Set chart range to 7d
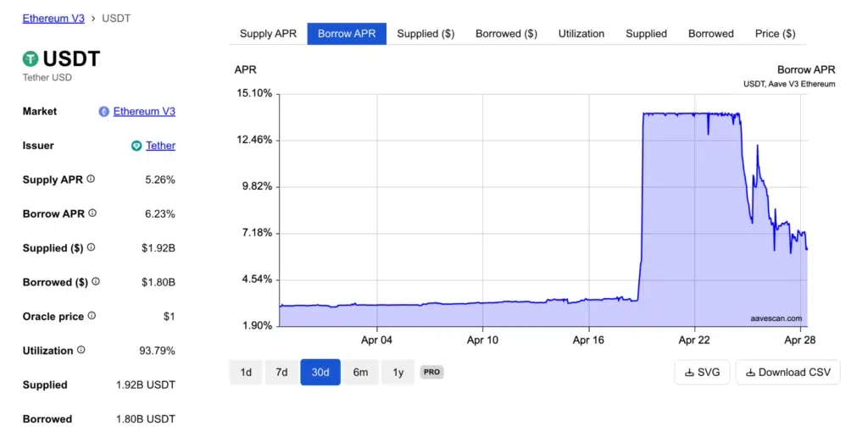868x448 pixels. click(281, 373)
